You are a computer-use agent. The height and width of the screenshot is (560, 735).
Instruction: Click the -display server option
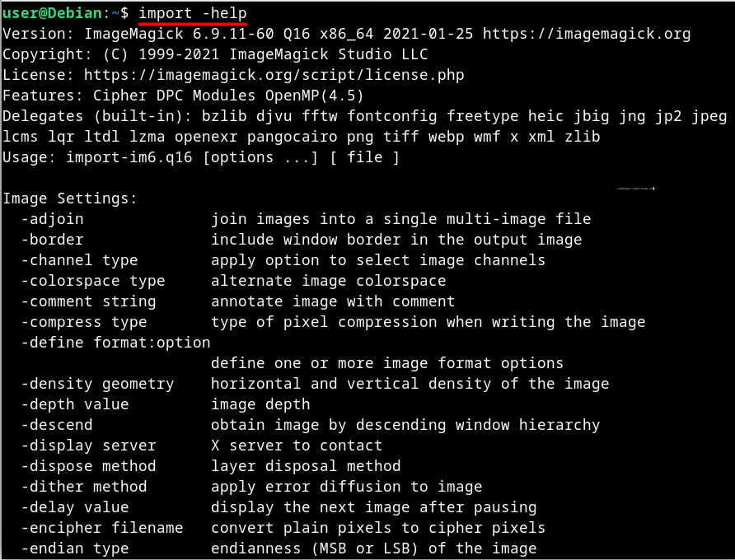89,446
